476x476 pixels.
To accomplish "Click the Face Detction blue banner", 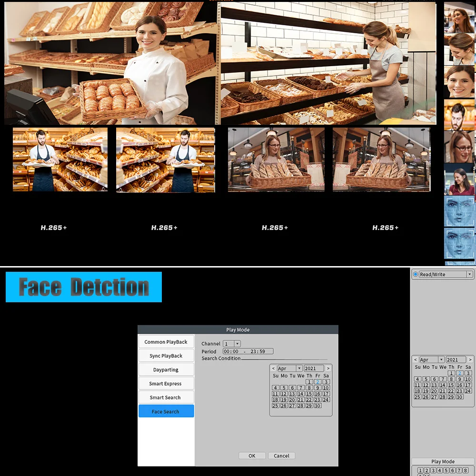I will click(x=83, y=287).
